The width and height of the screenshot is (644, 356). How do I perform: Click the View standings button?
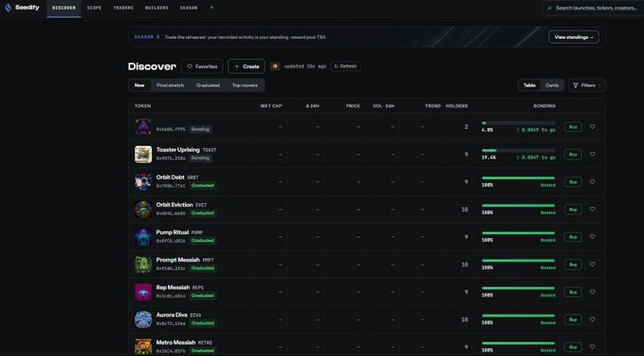click(x=574, y=37)
